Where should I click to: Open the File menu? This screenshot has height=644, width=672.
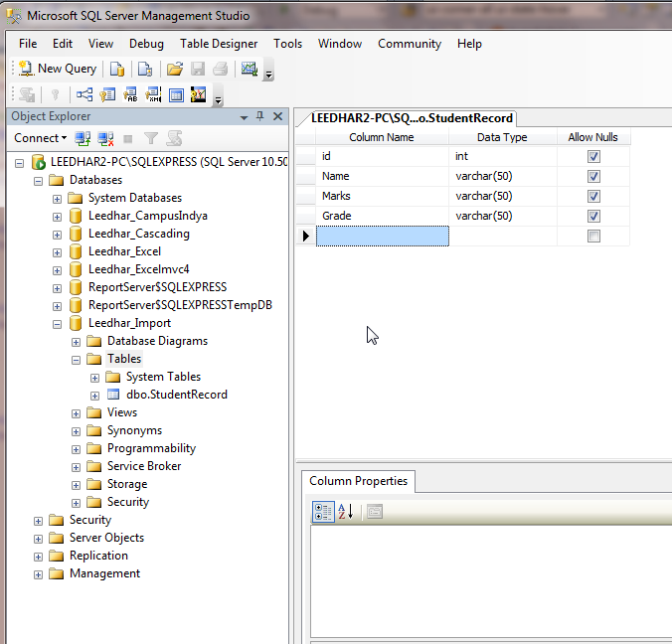click(28, 44)
